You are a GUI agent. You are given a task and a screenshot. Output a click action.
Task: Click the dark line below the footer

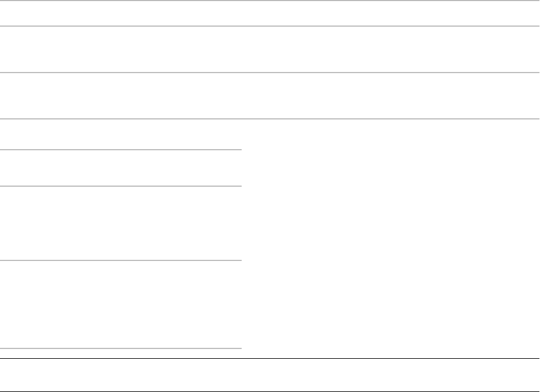coord(269,391)
